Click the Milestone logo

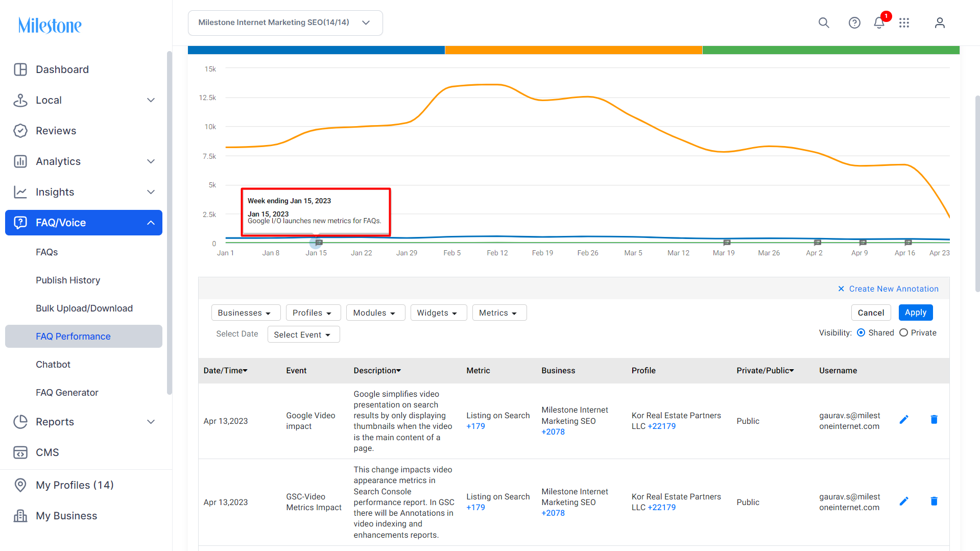pyautogui.click(x=50, y=25)
